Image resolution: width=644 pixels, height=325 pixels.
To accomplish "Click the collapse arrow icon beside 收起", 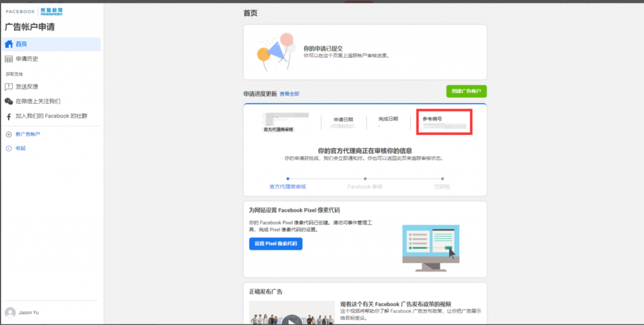I will tap(9, 148).
